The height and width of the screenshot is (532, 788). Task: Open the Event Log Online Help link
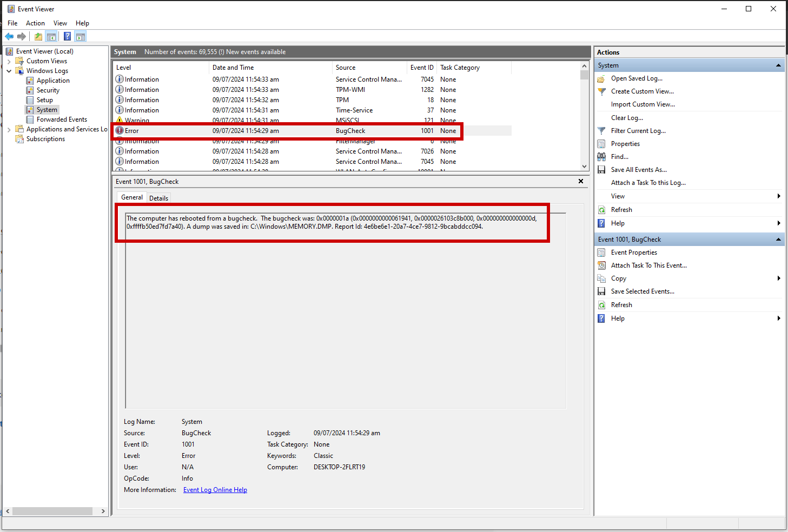click(215, 490)
